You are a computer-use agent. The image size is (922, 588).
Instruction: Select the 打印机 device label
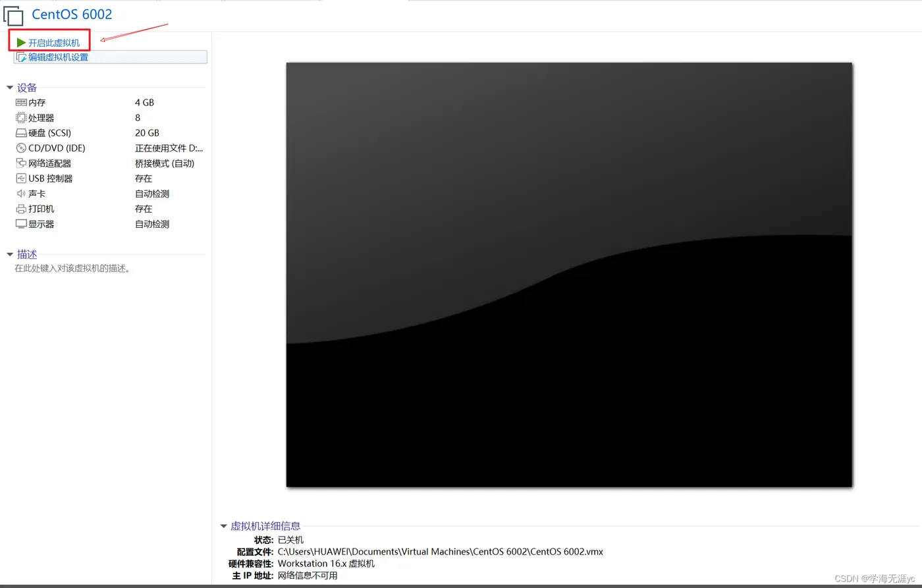(41, 209)
